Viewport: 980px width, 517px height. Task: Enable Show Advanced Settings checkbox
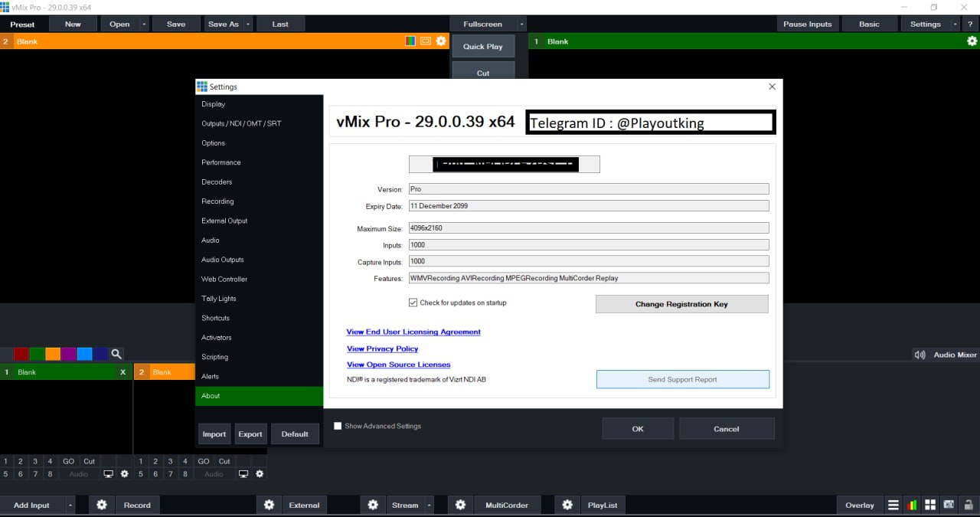pyautogui.click(x=338, y=426)
